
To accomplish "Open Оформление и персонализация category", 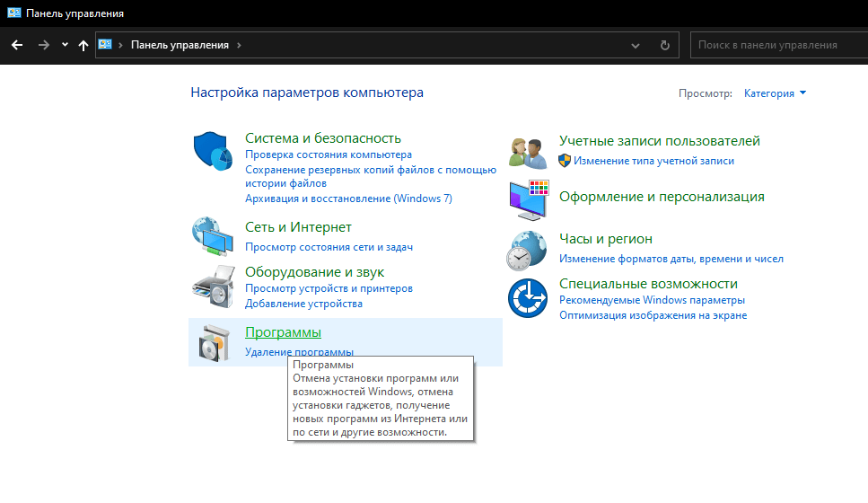I will click(662, 197).
